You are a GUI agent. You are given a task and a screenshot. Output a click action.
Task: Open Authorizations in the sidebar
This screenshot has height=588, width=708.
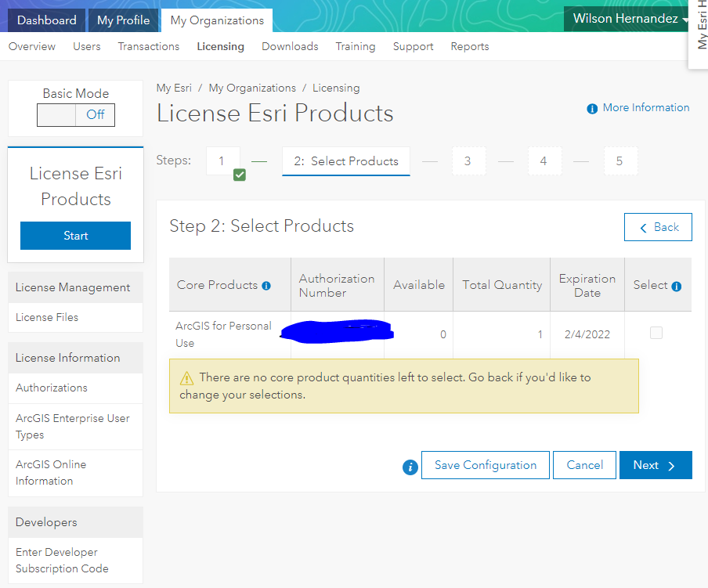[x=75, y=388]
